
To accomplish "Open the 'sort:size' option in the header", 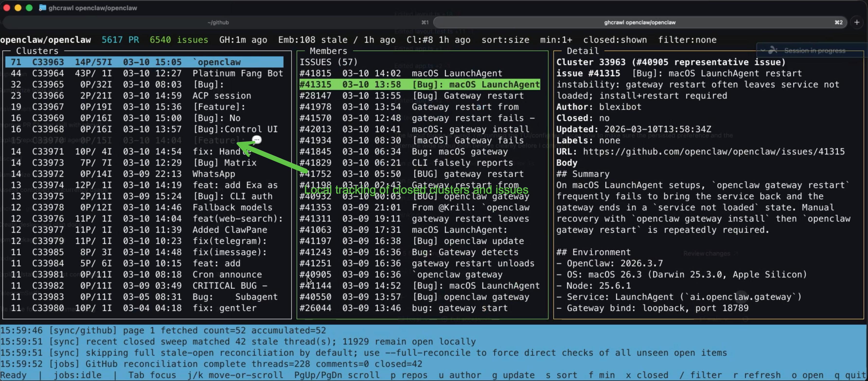I will coord(505,40).
